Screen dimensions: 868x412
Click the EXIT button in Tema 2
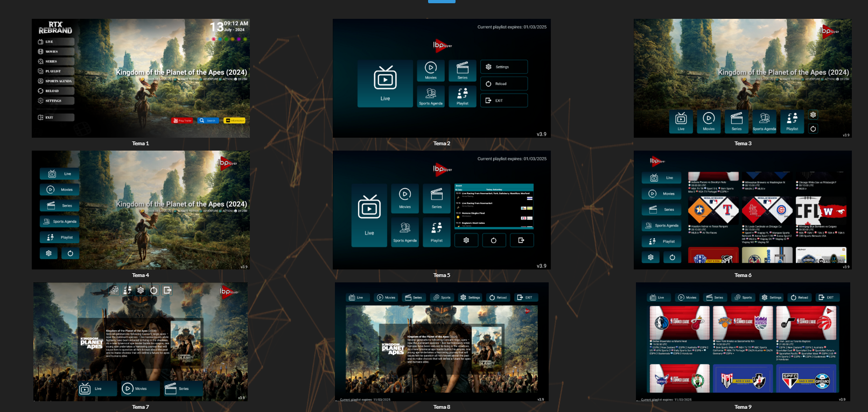(x=503, y=101)
